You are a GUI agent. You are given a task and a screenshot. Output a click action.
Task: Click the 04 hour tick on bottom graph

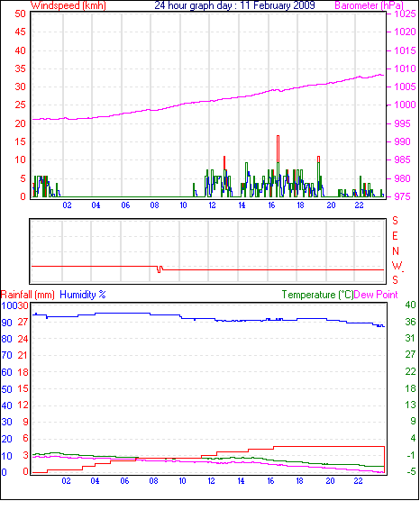pyautogui.click(x=95, y=481)
